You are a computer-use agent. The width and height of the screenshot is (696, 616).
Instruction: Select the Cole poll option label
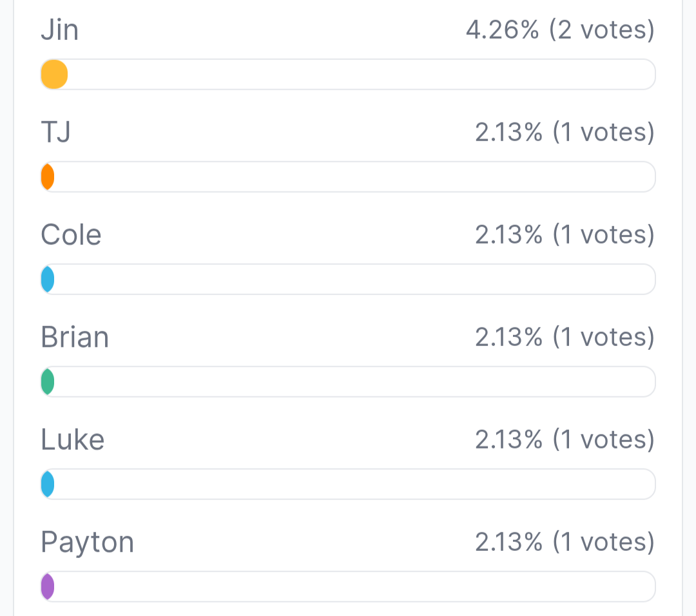click(x=71, y=235)
